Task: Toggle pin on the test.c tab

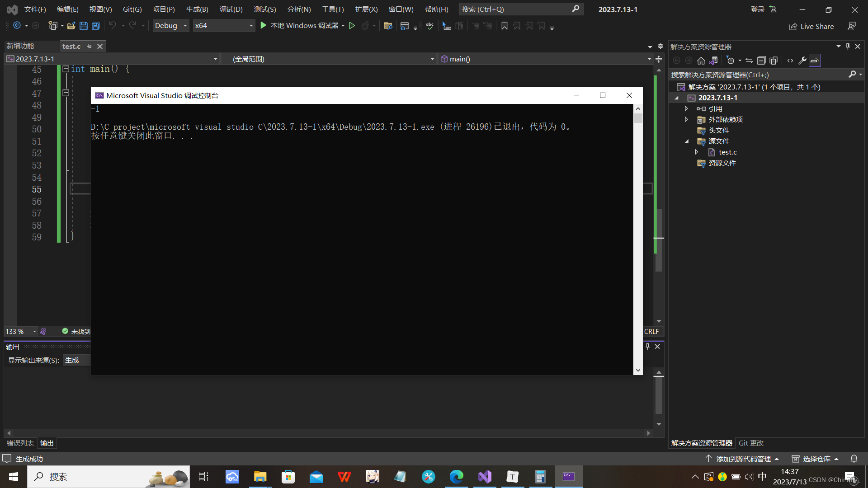Action: tap(89, 46)
